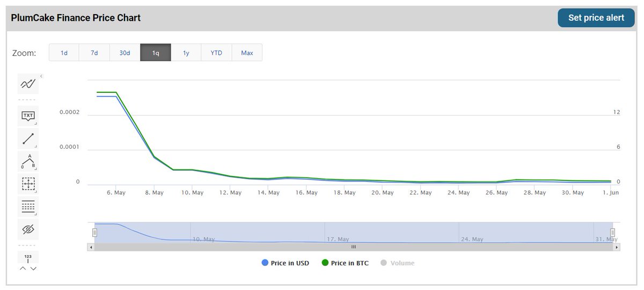This screenshot has height=290, width=644.
Task: Click the toolbar down arrow
Action: click(x=33, y=269)
